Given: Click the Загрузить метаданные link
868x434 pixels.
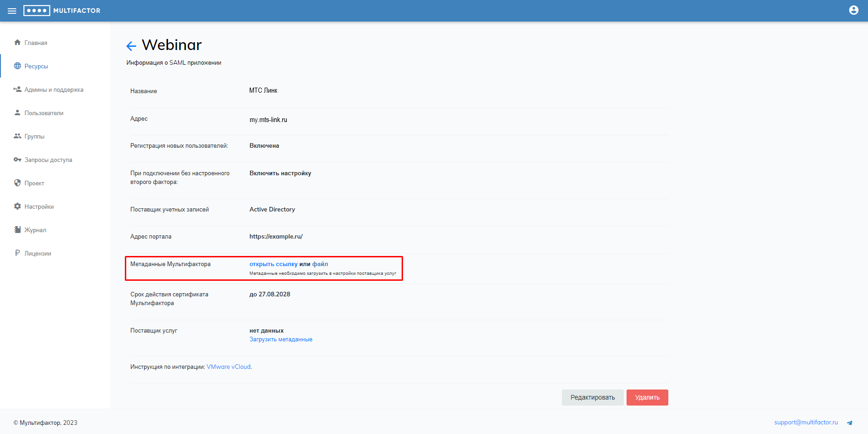Looking at the screenshot, I should [281, 339].
